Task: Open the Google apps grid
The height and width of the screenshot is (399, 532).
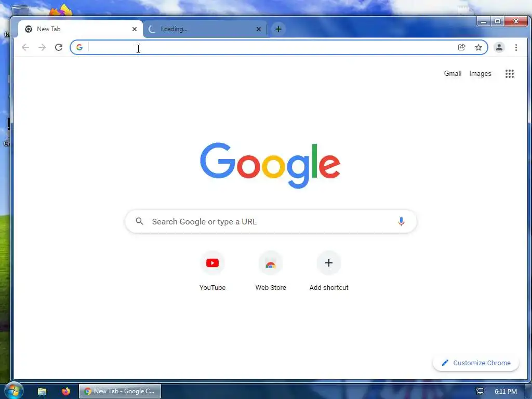Action: tap(510, 74)
